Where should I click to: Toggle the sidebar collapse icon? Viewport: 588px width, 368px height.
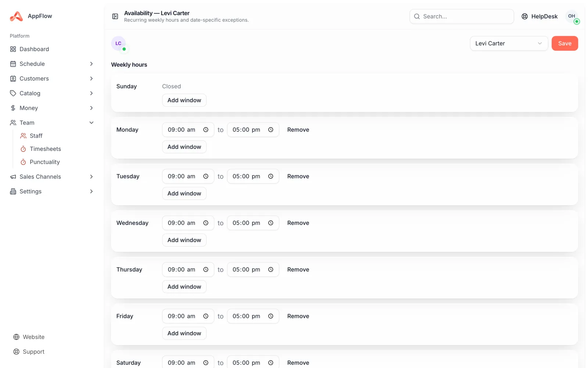115,16
